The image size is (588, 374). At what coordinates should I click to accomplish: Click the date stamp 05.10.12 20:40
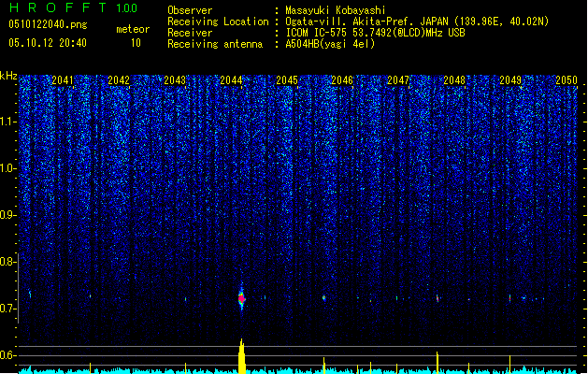pos(48,43)
